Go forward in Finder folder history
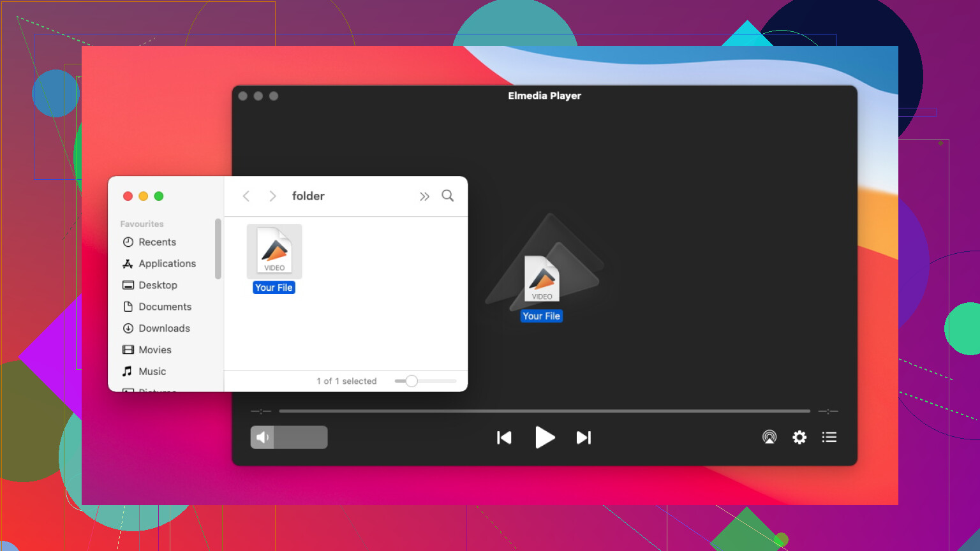Viewport: 980px width, 551px height. coord(272,196)
